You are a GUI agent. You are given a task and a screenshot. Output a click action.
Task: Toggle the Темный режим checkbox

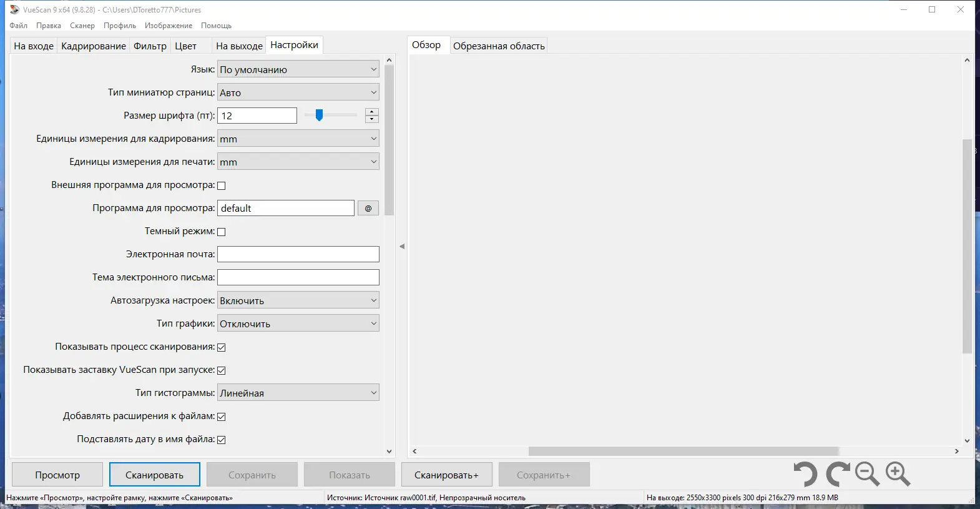221,232
